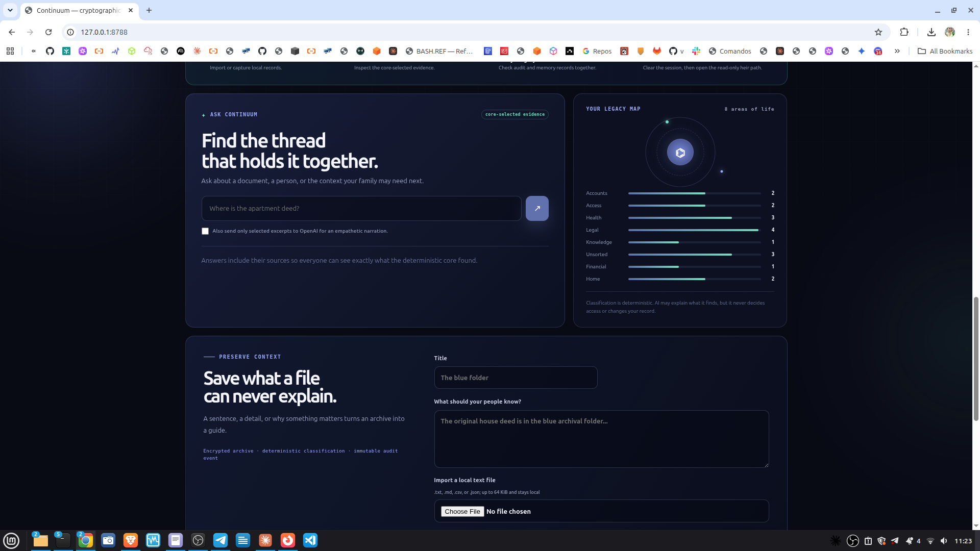The width and height of the screenshot is (980, 551).
Task: Click the hexagon core icon in legacy map
Action: [x=680, y=152]
